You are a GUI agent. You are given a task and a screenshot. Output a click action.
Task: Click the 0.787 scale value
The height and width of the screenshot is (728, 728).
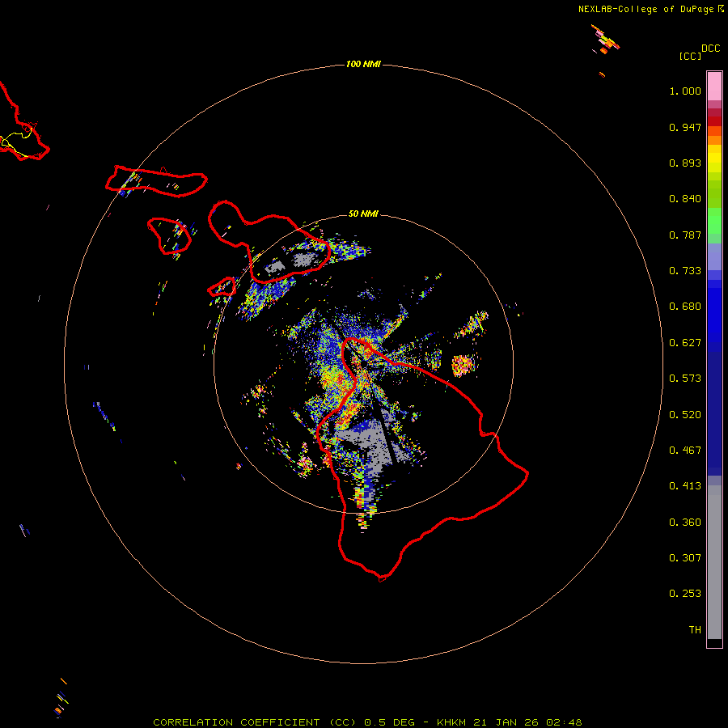pyautogui.click(x=685, y=235)
